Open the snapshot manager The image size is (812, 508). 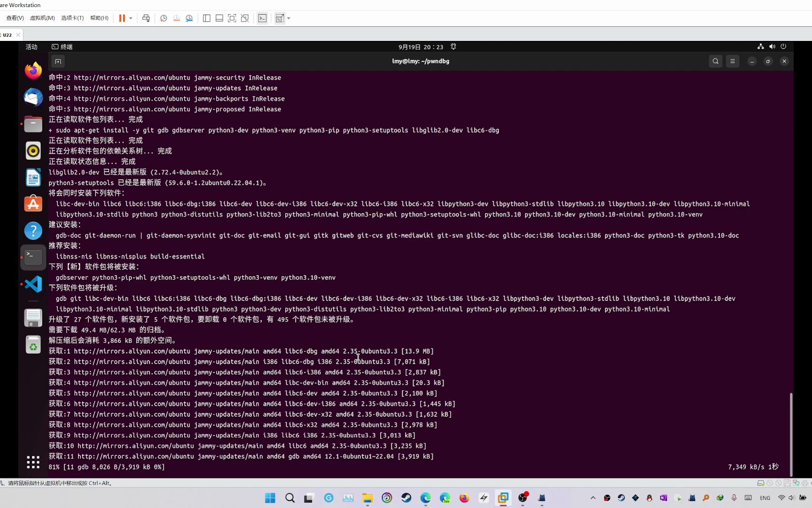(x=189, y=18)
